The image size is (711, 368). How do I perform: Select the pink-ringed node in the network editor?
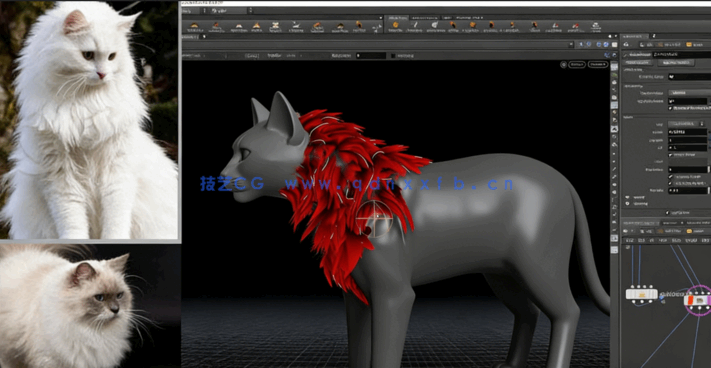[x=700, y=300]
